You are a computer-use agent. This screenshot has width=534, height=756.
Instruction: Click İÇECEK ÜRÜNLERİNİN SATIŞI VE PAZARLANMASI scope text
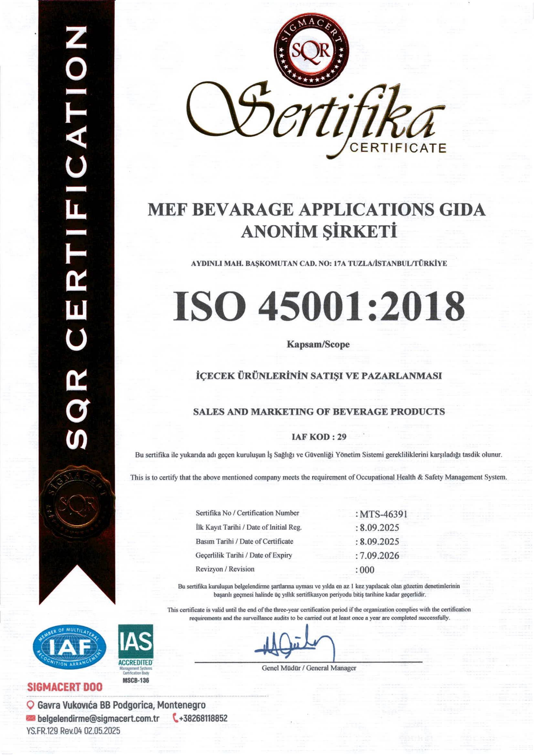pos(319,376)
